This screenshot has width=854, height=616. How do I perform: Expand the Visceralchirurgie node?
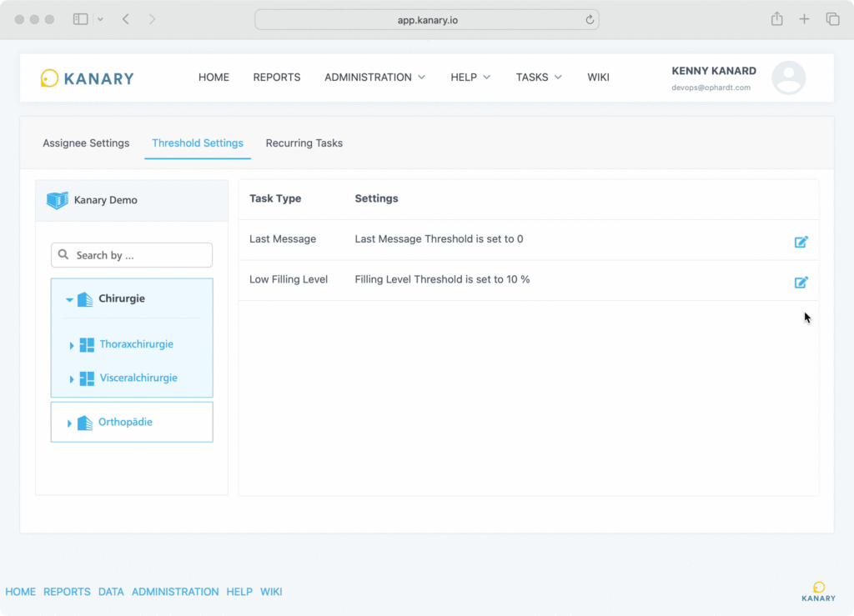(x=72, y=379)
